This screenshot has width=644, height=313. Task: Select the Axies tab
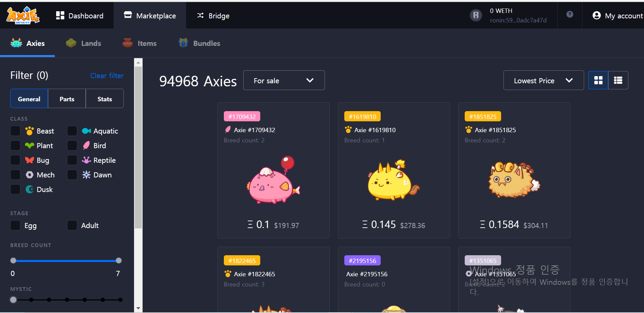coord(28,43)
